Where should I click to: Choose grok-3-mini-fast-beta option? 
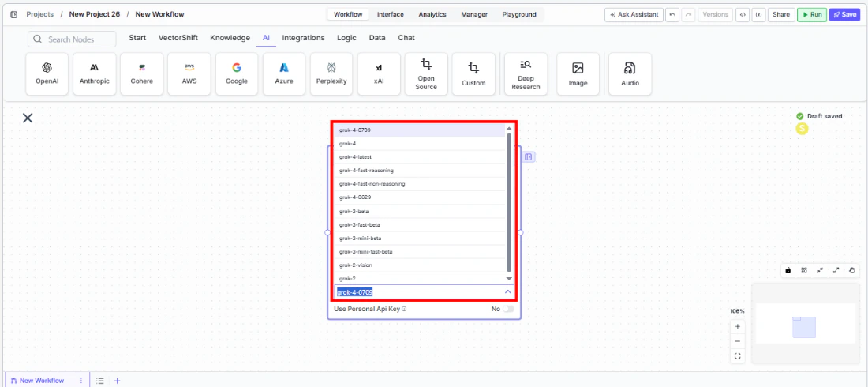coord(420,252)
